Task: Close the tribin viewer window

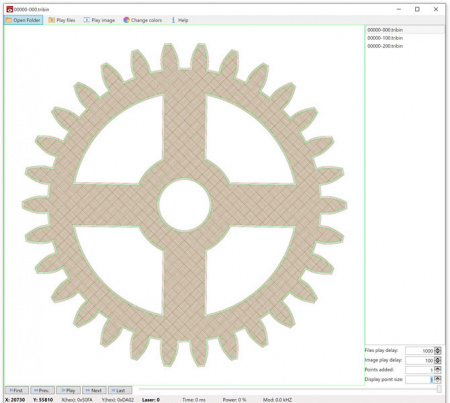Action: (x=436, y=9)
